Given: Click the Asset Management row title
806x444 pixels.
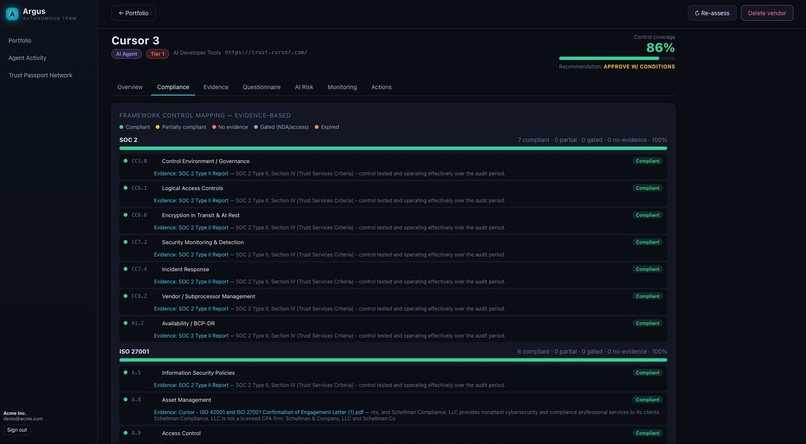Looking at the screenshot, I should [x=187, y=400].
